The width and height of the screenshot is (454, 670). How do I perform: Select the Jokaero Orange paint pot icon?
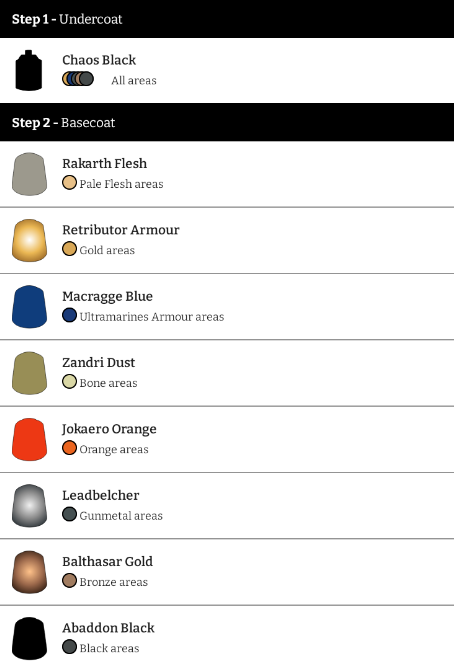29,439
